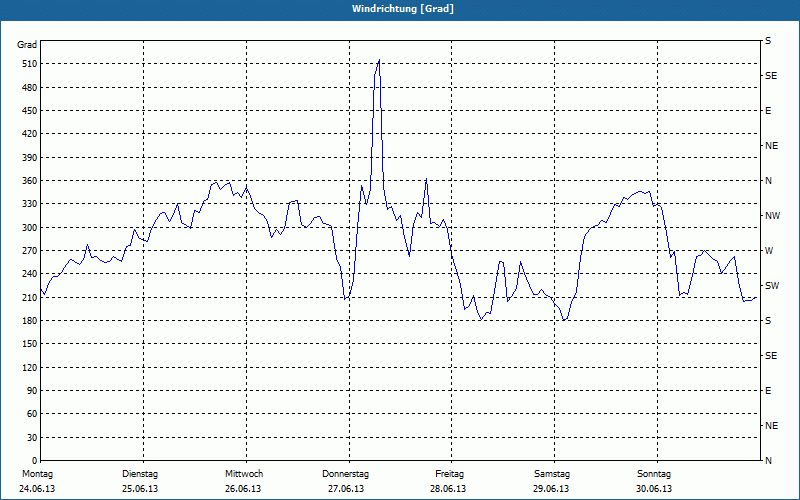The image size is (800, 500).
Task: Click the 360 y-axis value
Action: pos(29,181)
